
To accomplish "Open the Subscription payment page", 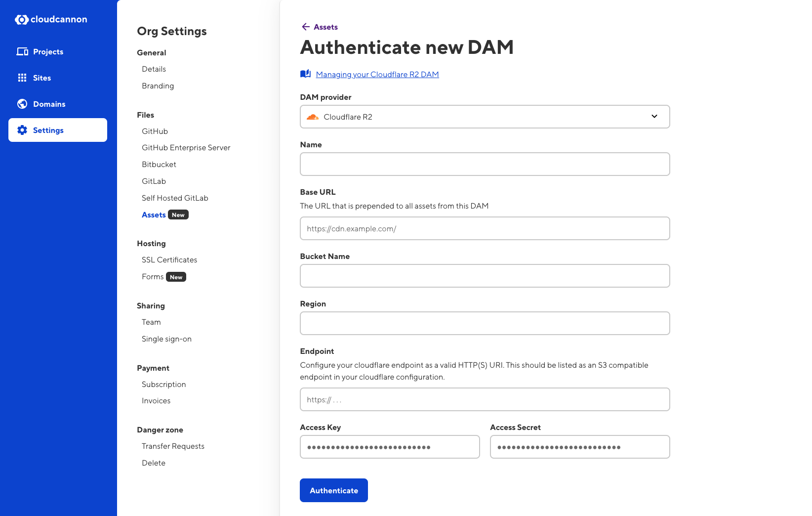I will coord(163,385).
